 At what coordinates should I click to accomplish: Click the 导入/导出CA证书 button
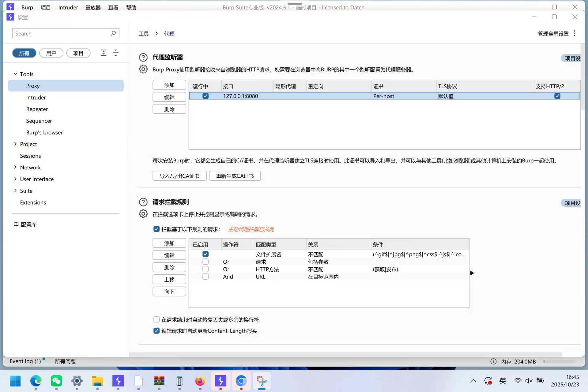[179, 176]
